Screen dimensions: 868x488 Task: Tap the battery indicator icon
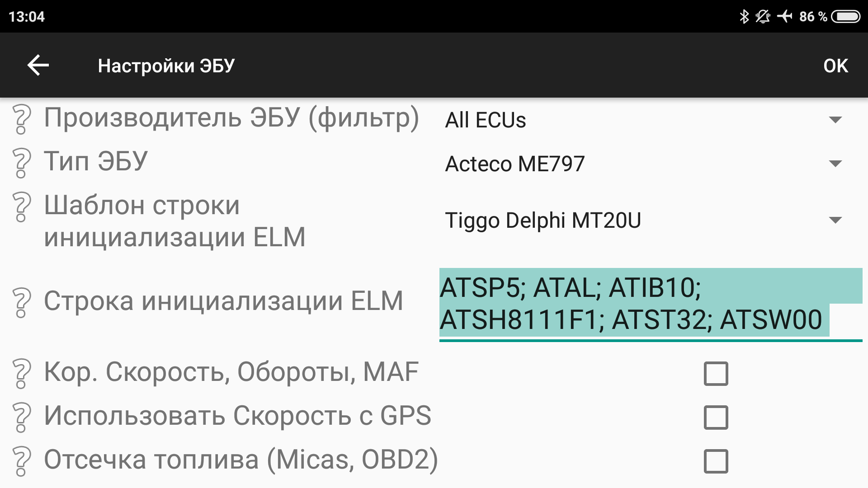tap(845, 17)
